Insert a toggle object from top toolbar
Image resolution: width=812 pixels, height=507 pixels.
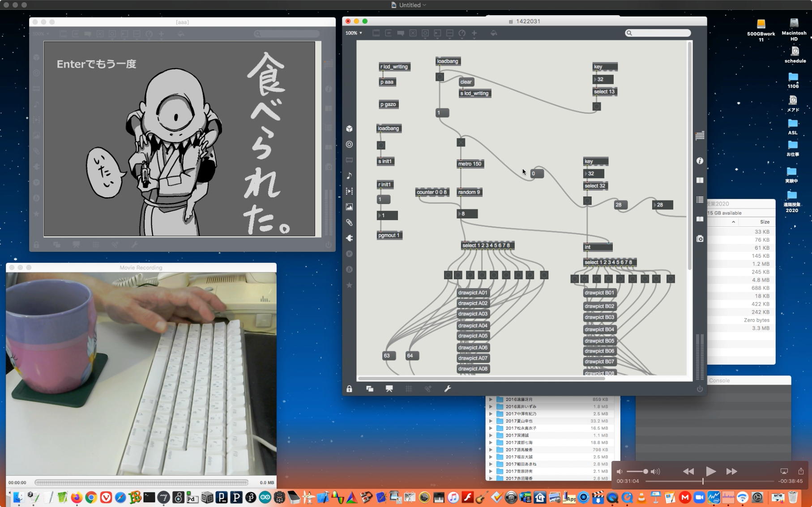pos(413,33)
